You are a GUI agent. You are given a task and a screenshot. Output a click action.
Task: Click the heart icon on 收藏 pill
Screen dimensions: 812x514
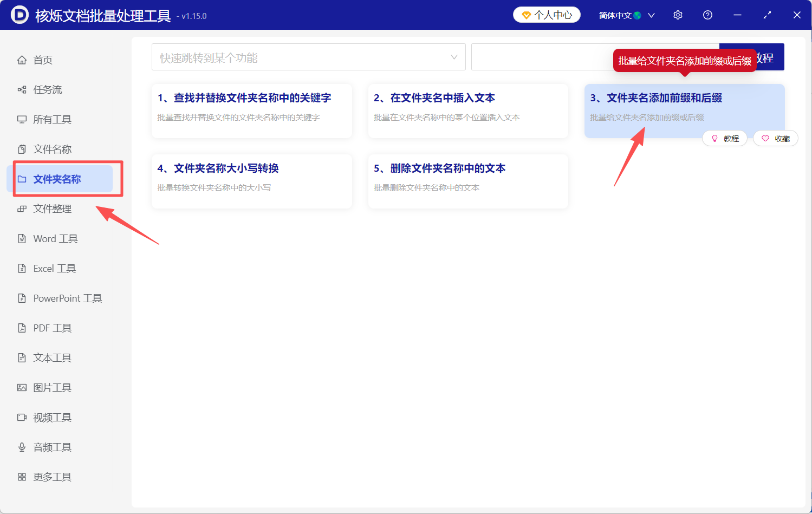click(765, 139)
